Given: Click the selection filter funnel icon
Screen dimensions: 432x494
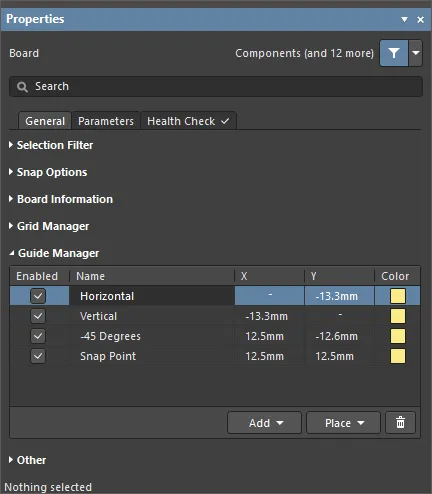Looking at the screenshot, I should tap(394, 53).
